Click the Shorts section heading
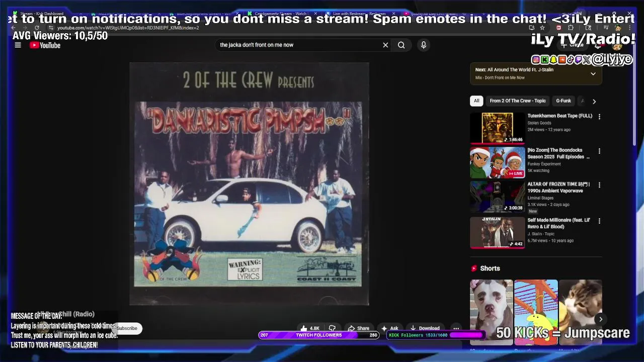The width and height of the screenshot is (644, 362). point(490,268)
